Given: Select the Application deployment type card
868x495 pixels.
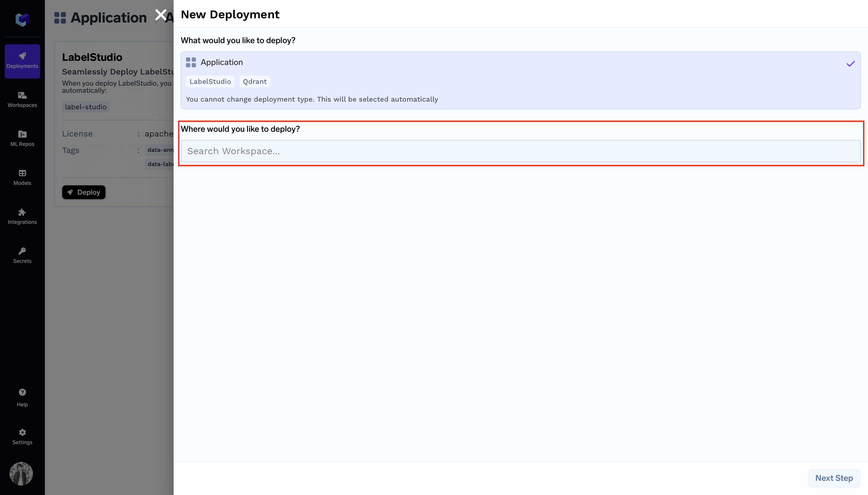Looking at the screenshot, I should 521,80.
